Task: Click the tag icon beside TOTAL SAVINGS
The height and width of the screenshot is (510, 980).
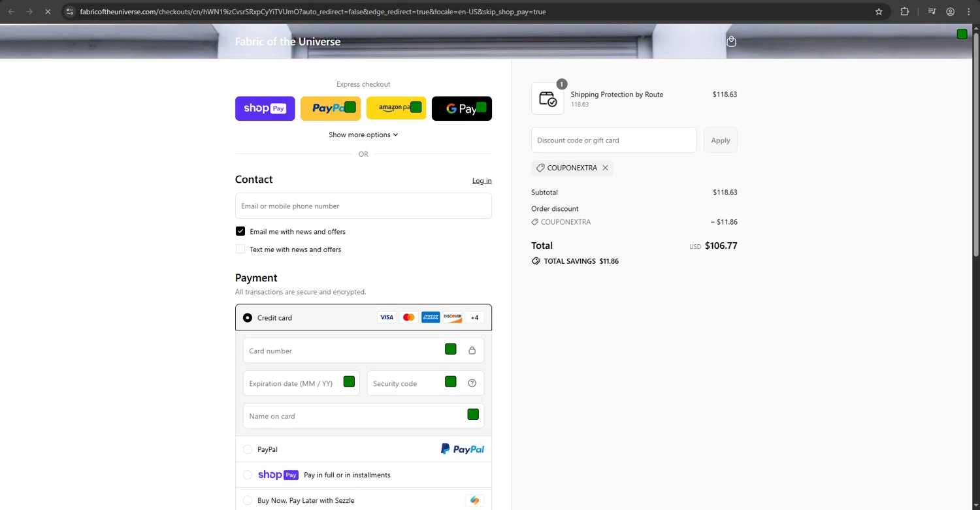Action: click(x=536, y=261)
